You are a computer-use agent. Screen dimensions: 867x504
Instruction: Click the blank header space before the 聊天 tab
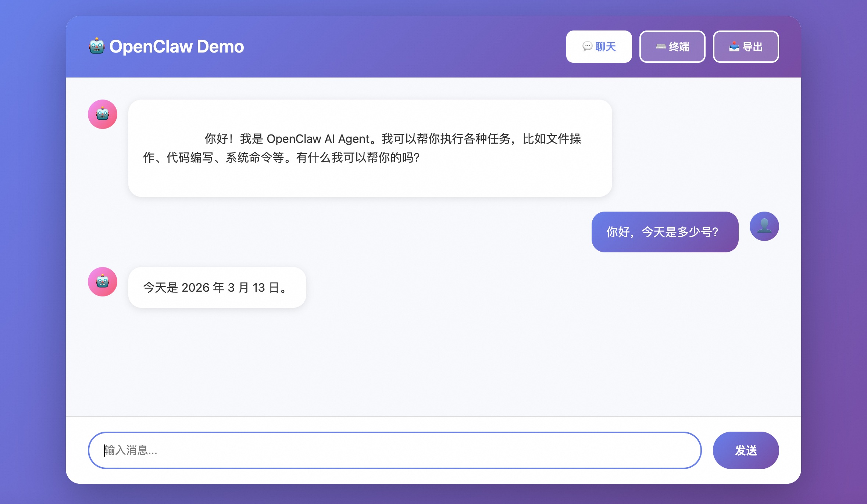coord(404,47)
